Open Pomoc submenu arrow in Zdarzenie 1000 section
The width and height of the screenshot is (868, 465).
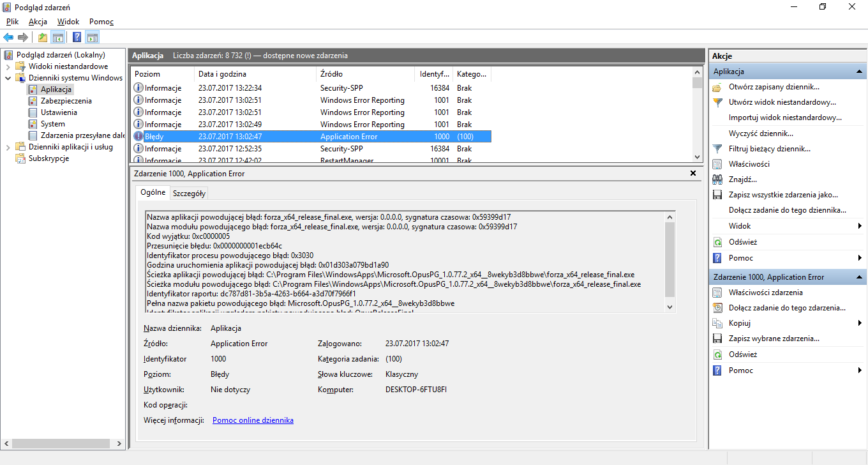(860, 370)
